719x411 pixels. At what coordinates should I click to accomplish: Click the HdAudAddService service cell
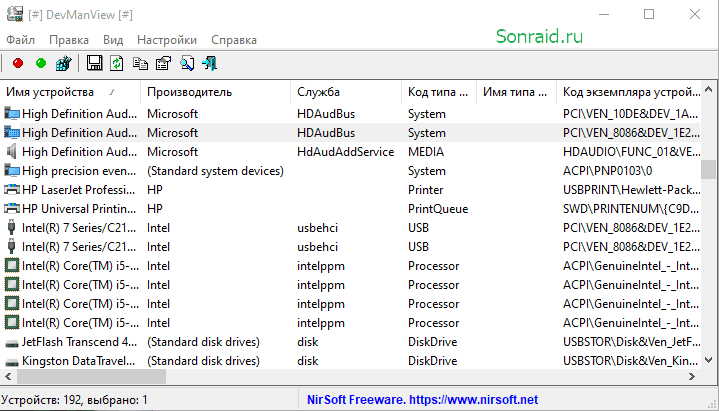[x=345, y=152]
